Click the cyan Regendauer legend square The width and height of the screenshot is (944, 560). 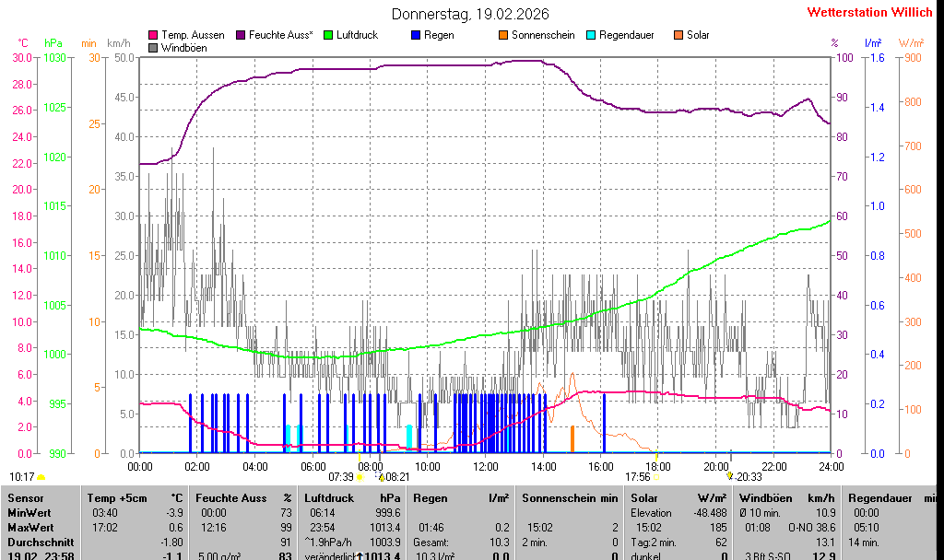(x=590, y=35)
